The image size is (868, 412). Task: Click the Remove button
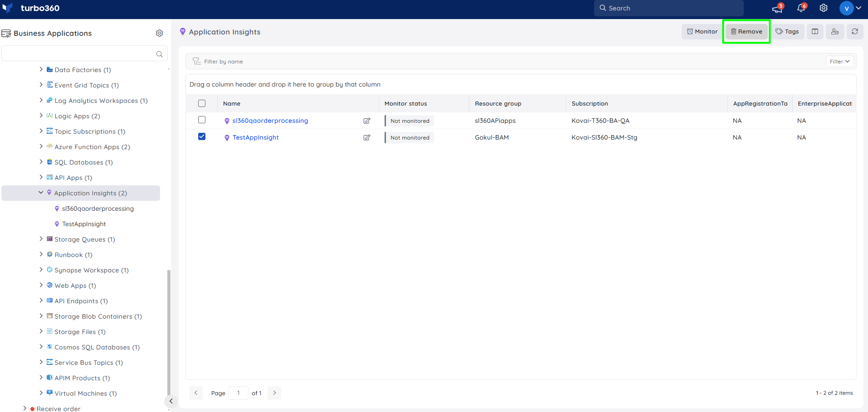tap(746, 31)
